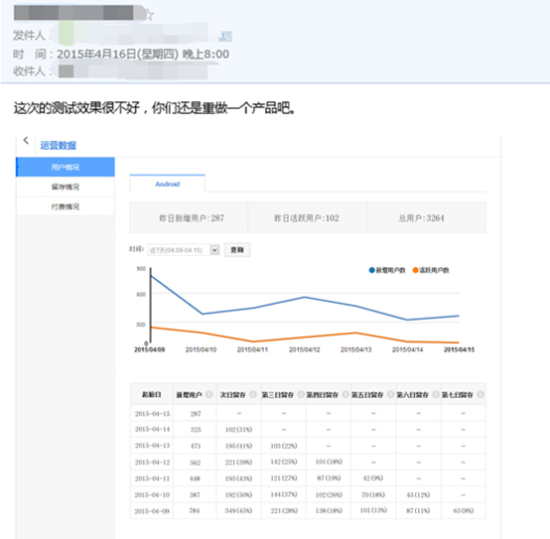
Task: Toggle the blue 新增用户数 legend series
Action: point(387,270)
